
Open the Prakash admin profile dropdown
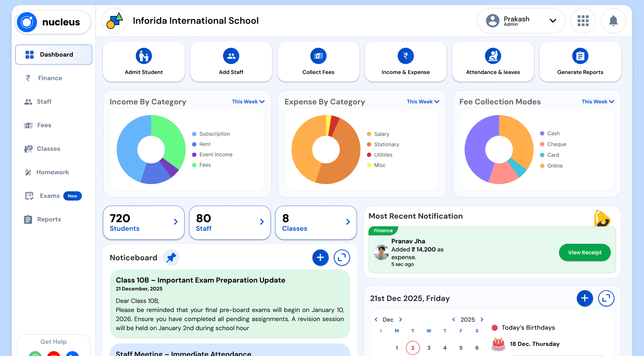click(x=553, y=20)
